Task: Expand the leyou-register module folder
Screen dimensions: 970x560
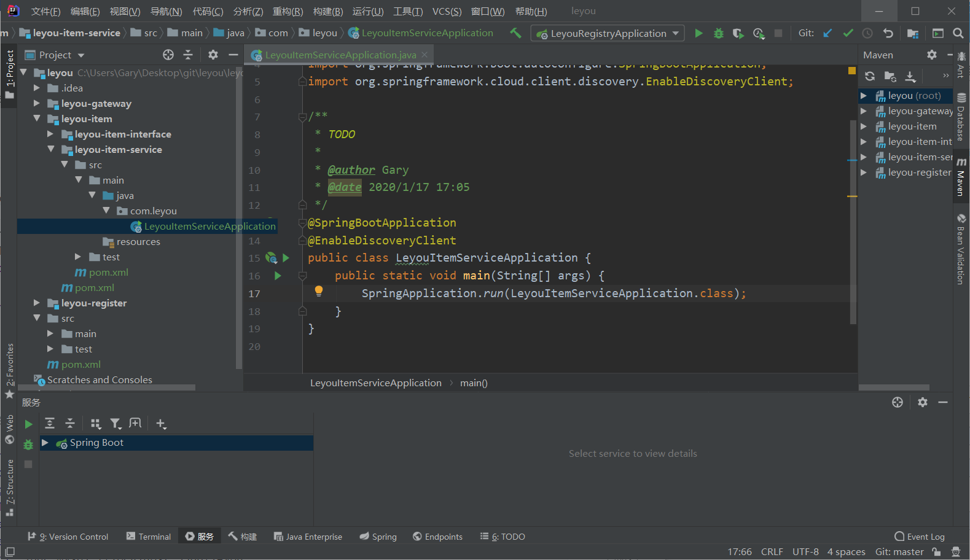Action: pos(37,303)
